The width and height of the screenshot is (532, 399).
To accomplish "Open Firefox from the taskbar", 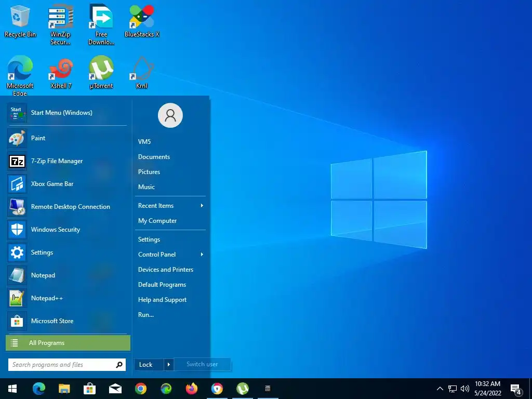I will click(x=191, y=389).
